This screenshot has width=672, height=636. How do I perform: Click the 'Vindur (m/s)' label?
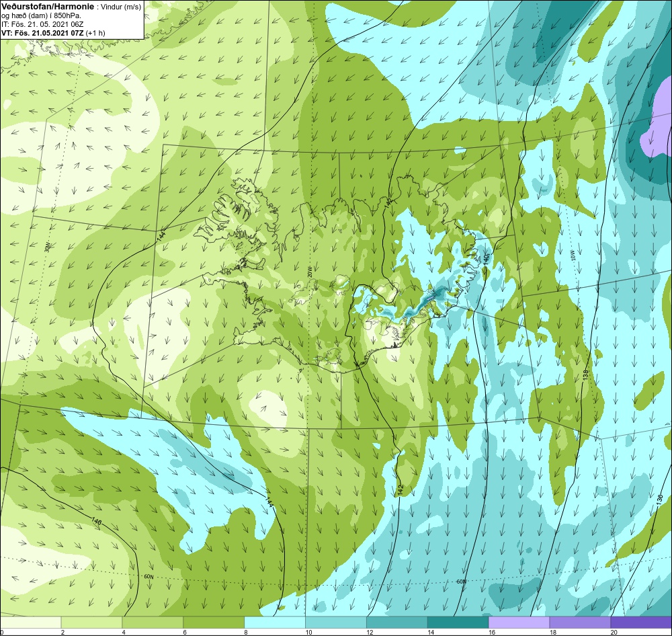tap(120, 7)
